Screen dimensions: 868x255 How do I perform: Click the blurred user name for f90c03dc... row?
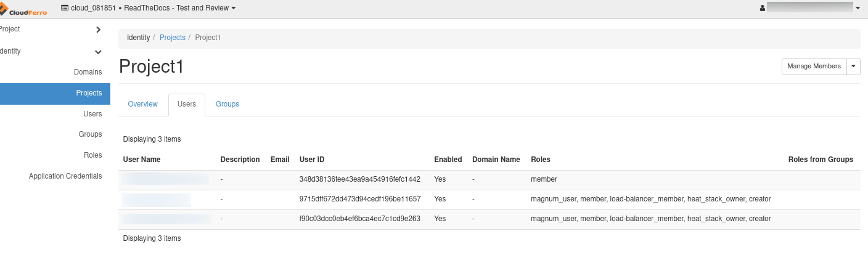tap(166, 219)
